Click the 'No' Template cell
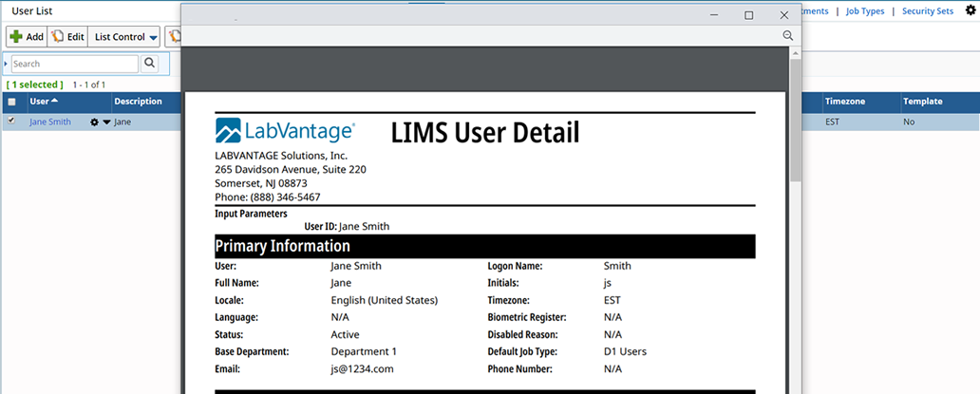This screenshot has width=980, height=394. pos(909,122)
